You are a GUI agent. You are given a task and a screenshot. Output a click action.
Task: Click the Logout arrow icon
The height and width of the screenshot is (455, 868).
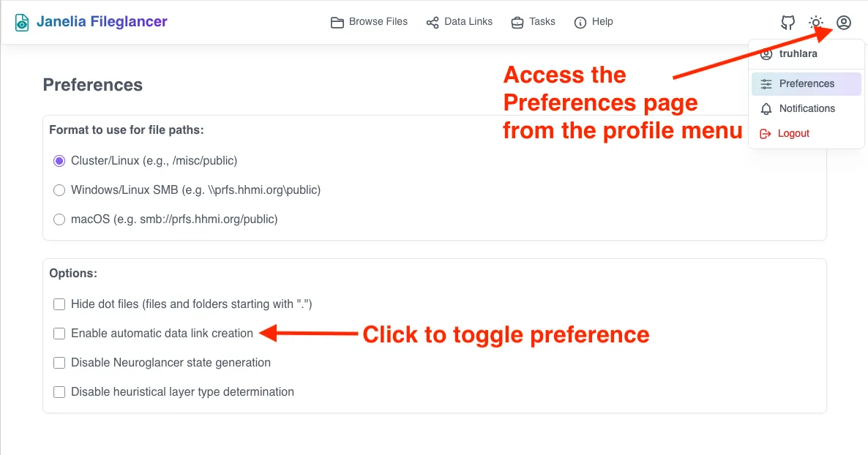pyautogui.click(x=766, y=134)
